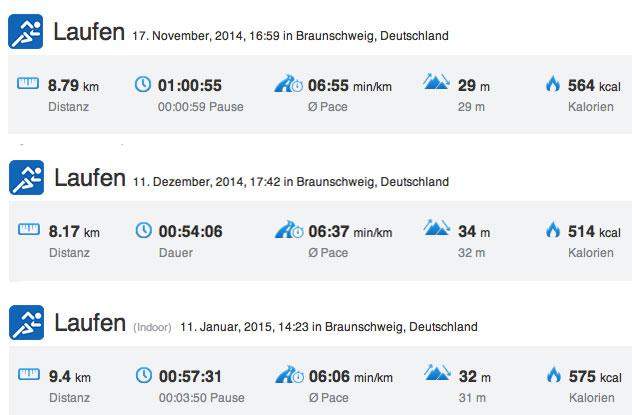Click the running icon for 17. November activity
Screen dimensions: 632x415
25,31
